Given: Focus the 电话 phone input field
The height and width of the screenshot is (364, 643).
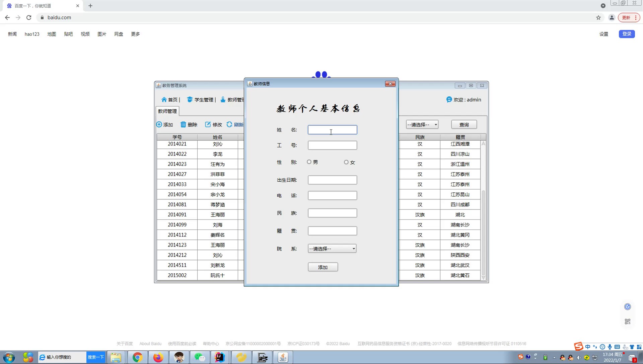Looking at the screenshot, I should (x=333, y=195).
